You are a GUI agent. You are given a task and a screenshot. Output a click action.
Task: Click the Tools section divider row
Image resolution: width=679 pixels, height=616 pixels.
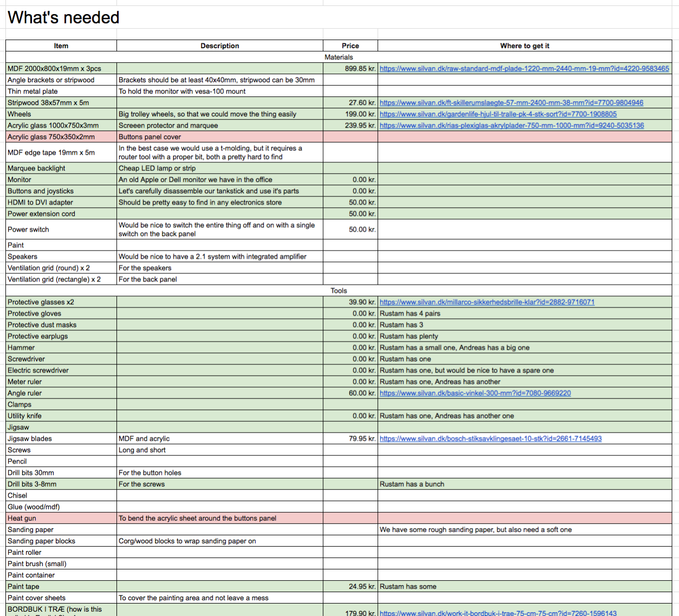(339, 291)
